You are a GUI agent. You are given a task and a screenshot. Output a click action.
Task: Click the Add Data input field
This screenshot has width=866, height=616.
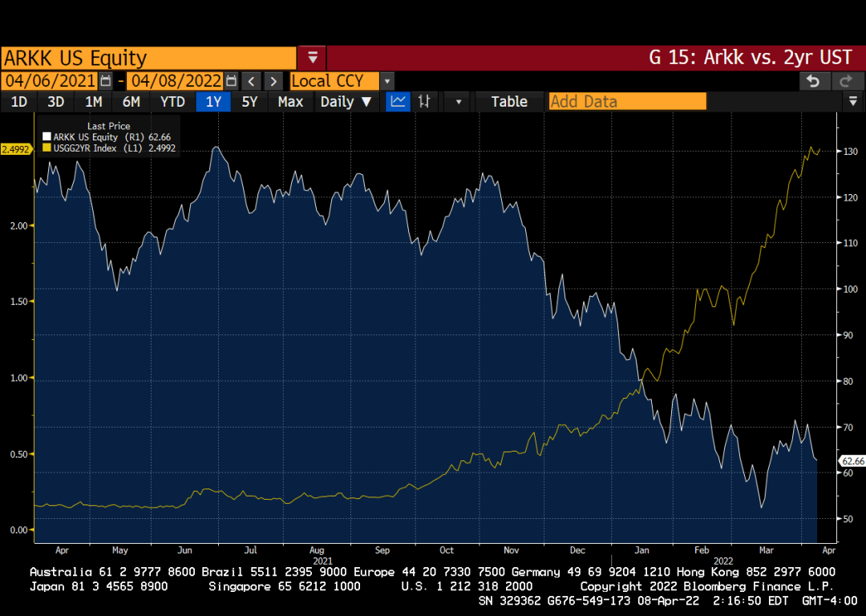(627, 102)
